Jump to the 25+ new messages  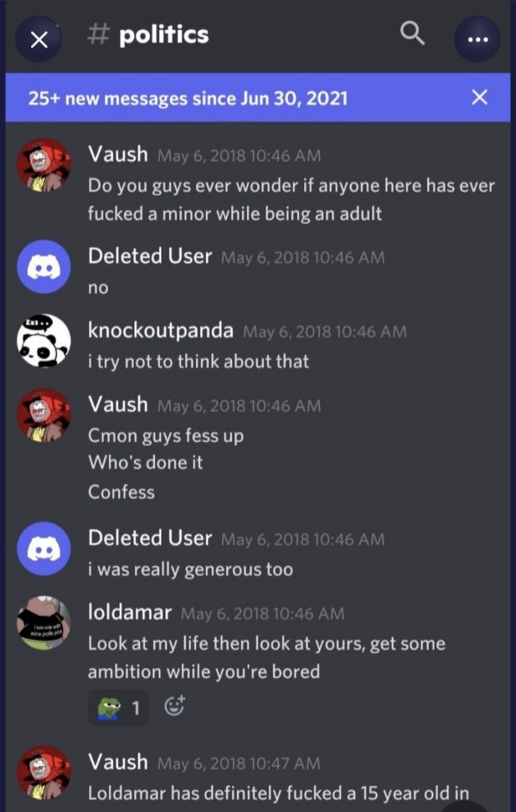[x=187, y=98]
